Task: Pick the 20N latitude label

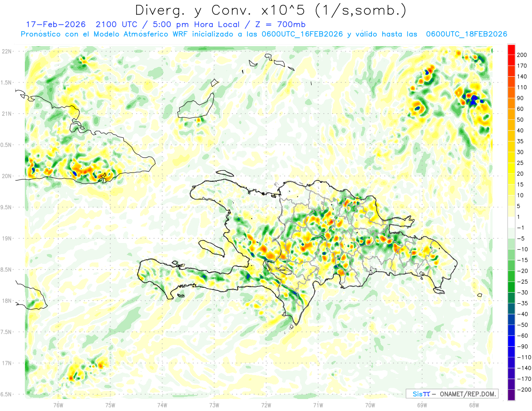Action: (x=7, y=176)
